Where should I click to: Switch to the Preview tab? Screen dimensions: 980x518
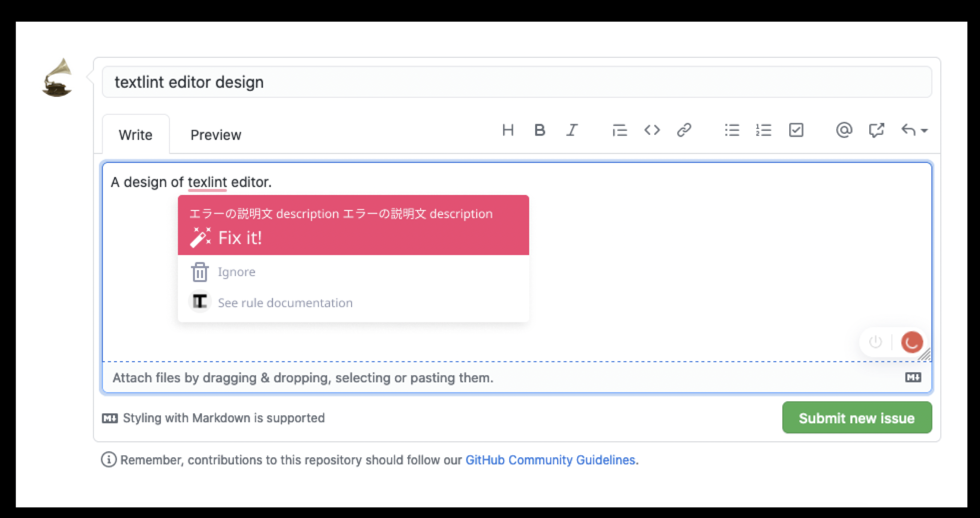(215, 135)
